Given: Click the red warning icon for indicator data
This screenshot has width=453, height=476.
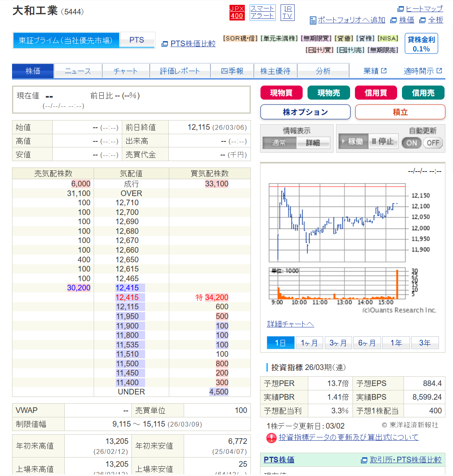Looking at the screenshot, I should point(271,437).
